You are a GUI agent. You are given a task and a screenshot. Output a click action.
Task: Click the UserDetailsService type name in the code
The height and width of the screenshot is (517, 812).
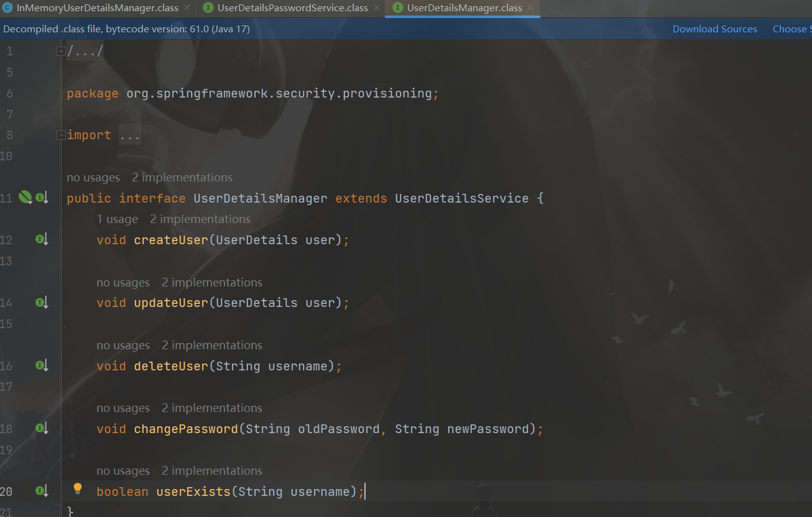[461, 199]
